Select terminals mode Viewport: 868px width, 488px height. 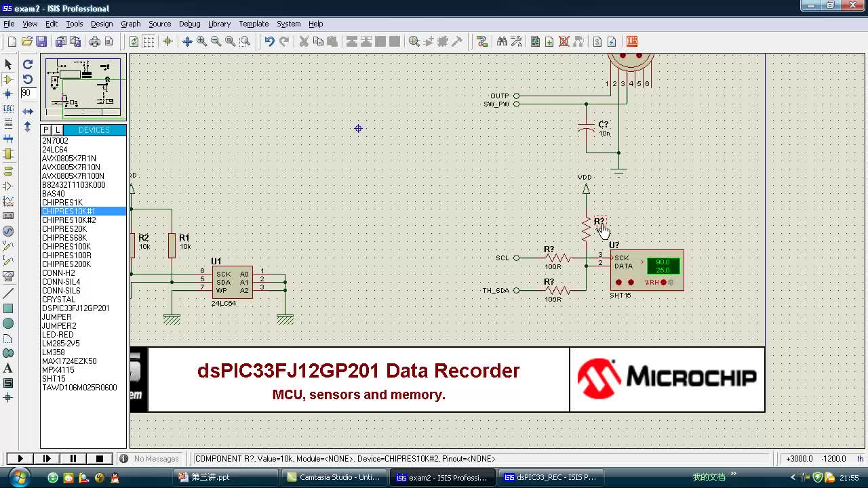point(8,171)
